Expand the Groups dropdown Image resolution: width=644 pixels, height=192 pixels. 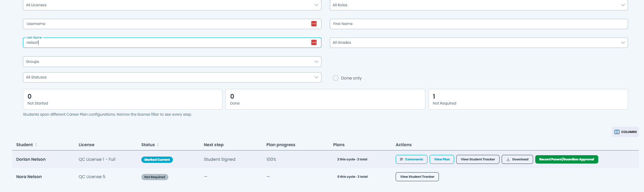tap(172, 61)
